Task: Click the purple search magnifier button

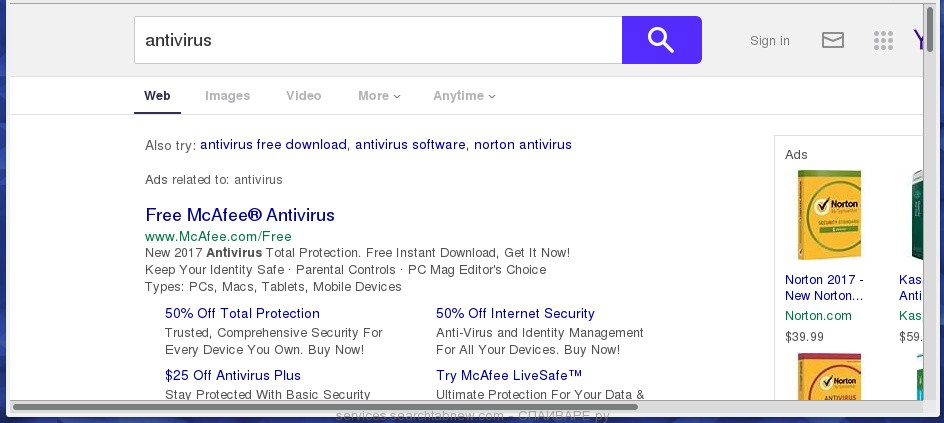Action: point(661,40)
